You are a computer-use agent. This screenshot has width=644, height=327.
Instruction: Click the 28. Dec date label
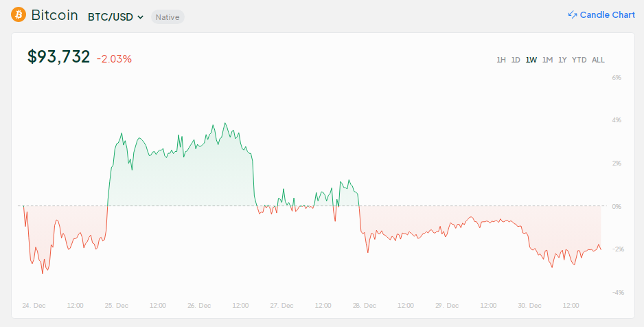[365, 305]
